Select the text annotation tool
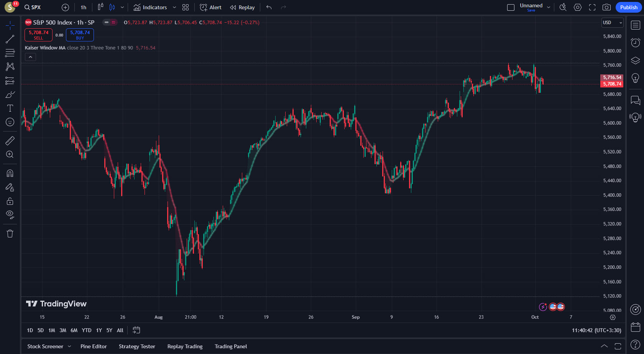Image resolution: width=644 pixels, height=354 pixels. (10, 109)
